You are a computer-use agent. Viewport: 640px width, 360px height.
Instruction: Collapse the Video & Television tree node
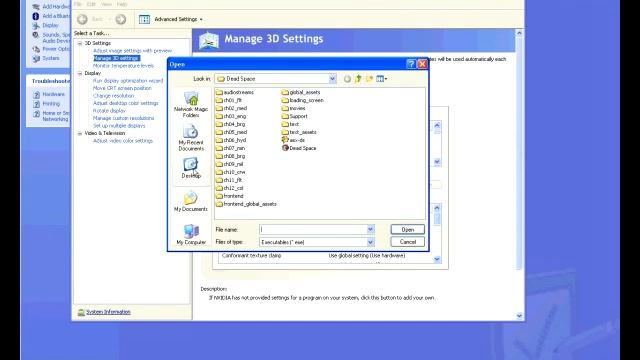[x=80, y=133]
